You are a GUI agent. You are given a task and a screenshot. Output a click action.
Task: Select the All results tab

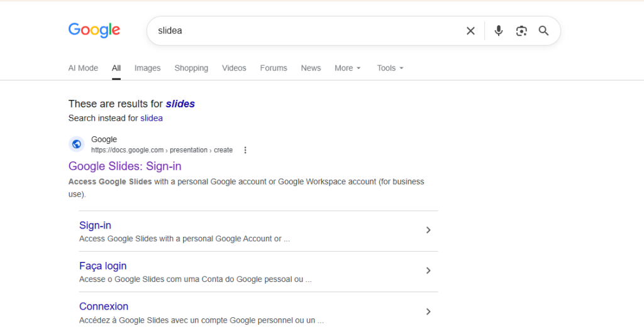116,68
